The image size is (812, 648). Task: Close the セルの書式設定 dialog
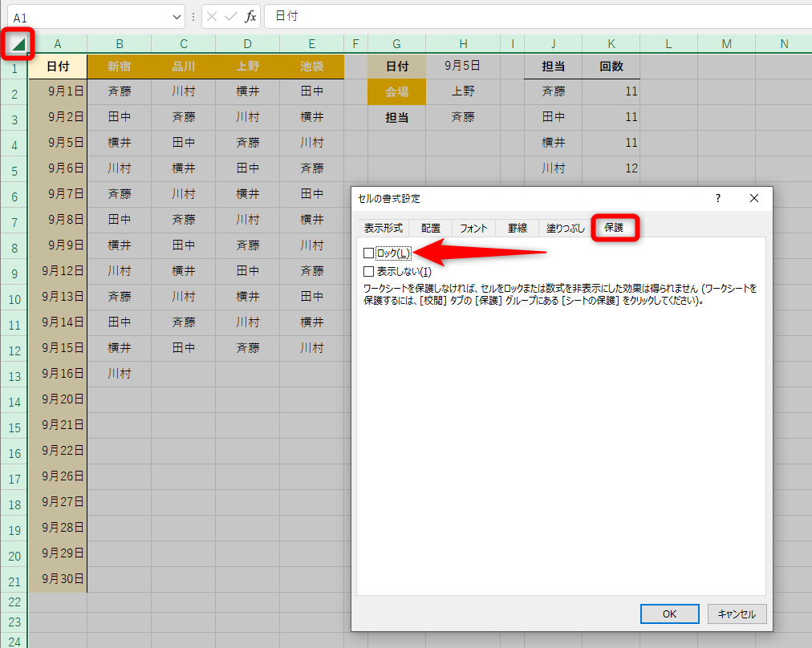[x=754, y=198]
